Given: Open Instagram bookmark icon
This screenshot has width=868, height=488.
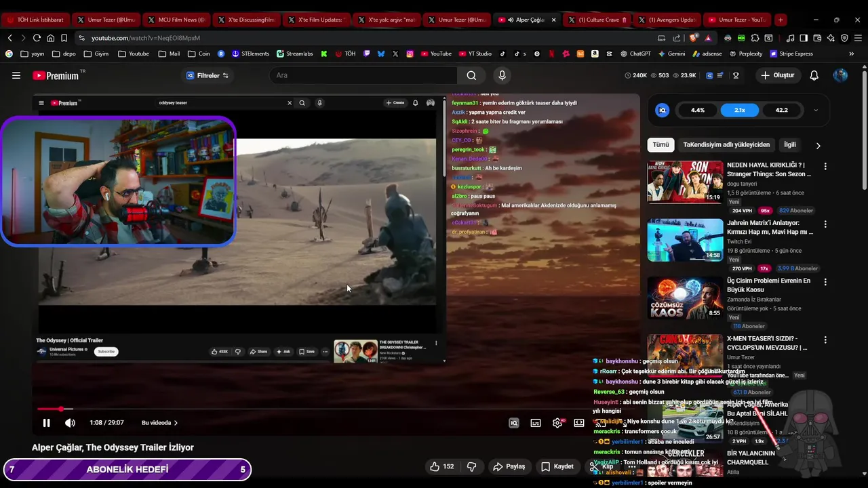Looking at the screenshot, I should pos(410,54).
